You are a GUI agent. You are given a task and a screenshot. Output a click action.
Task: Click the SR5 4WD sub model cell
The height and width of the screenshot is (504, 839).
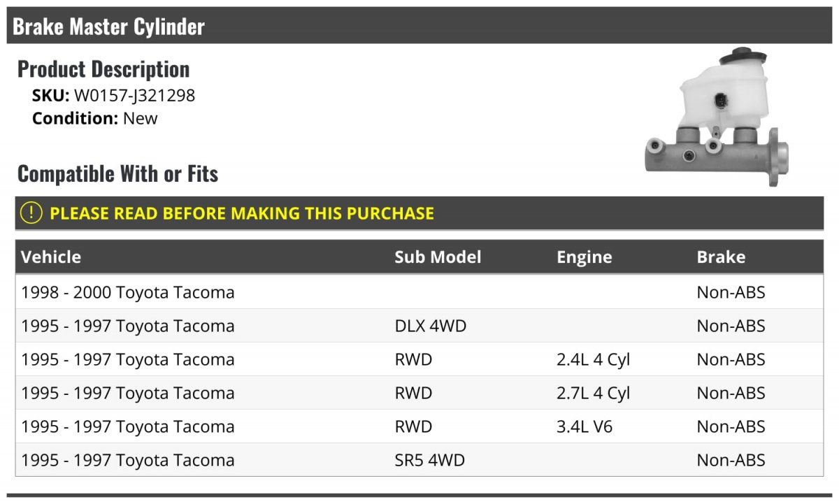point(429,460)
